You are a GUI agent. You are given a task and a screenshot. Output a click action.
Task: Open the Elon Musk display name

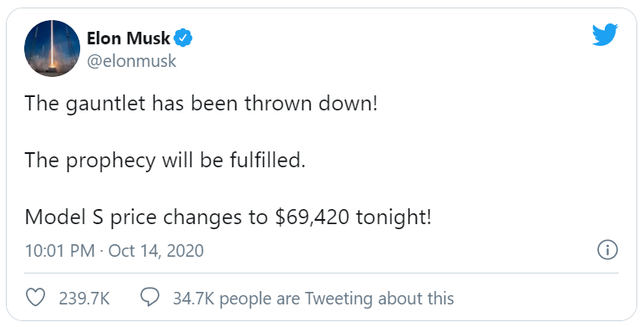[x=128, y=38]
